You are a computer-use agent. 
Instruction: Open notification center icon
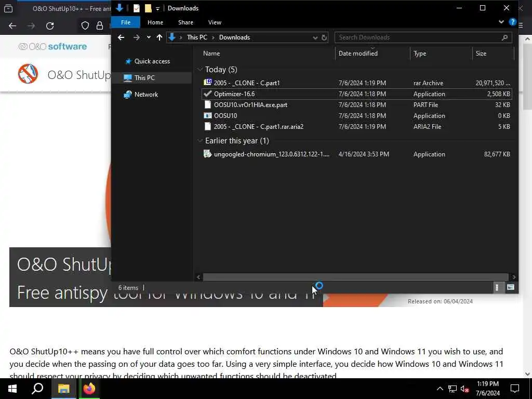click(x=515, y=389)
